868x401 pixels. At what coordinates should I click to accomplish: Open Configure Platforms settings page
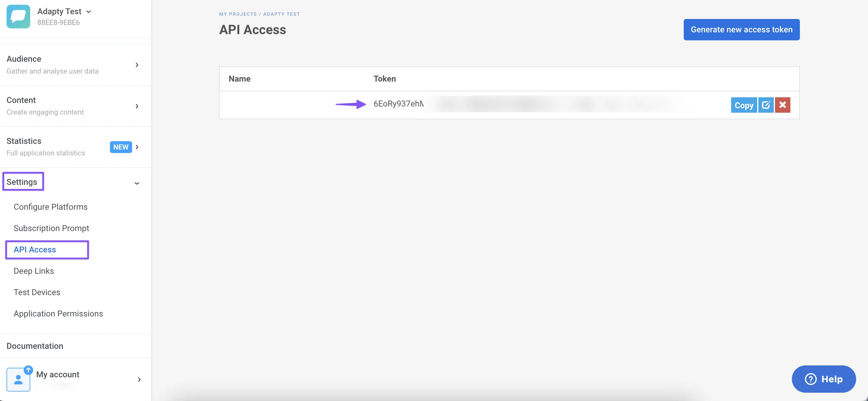pyautogui.click(x=51, y=207)
